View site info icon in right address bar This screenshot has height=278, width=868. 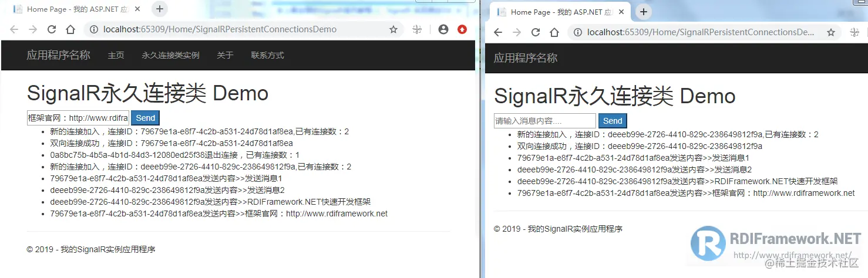(x=578, y=32)
